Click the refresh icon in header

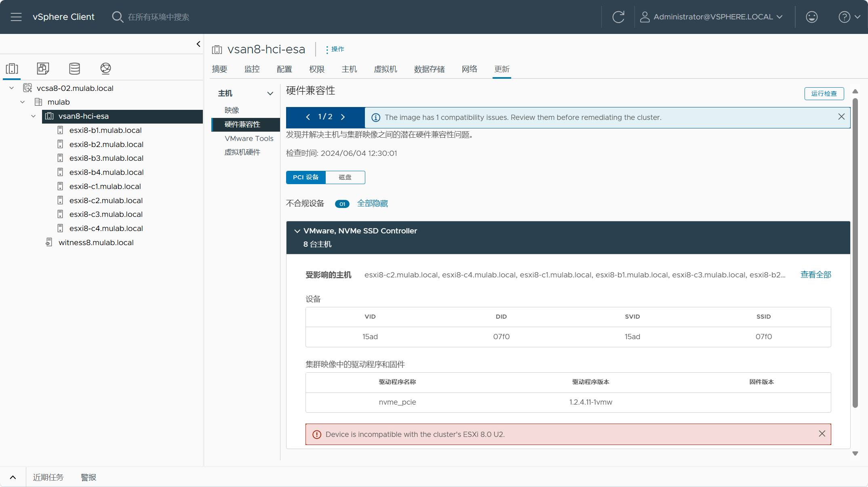click(x=618, y=17)
